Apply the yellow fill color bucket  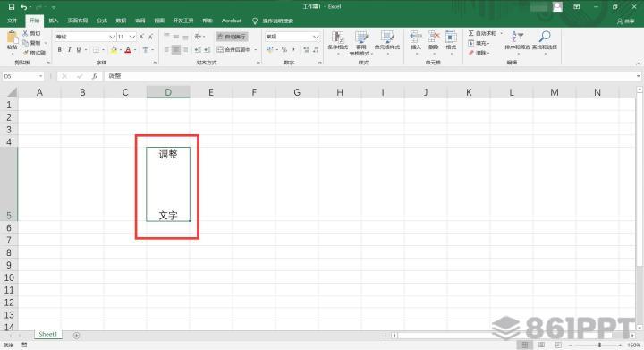(x=114, y=50)
